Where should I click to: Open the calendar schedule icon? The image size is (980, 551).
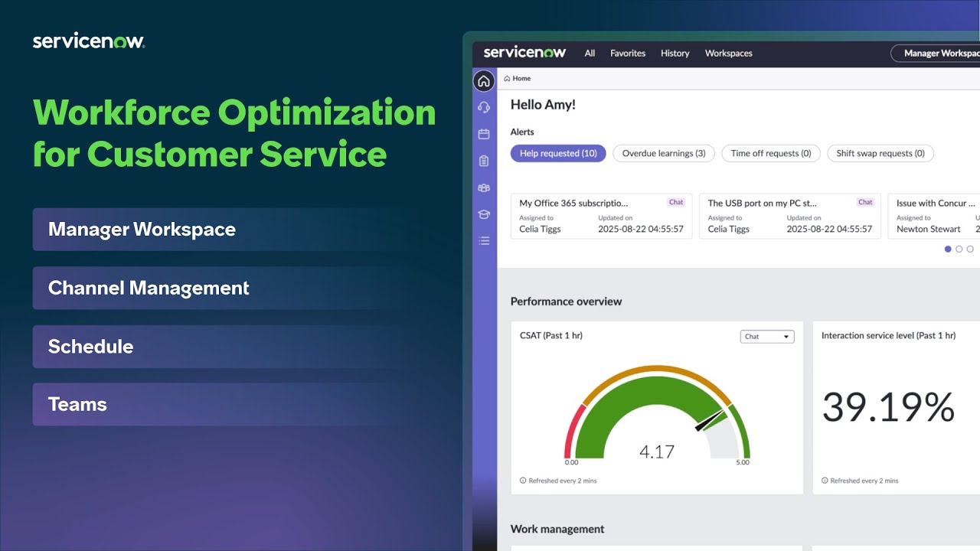pyautogui.click(x=484, y=133)
